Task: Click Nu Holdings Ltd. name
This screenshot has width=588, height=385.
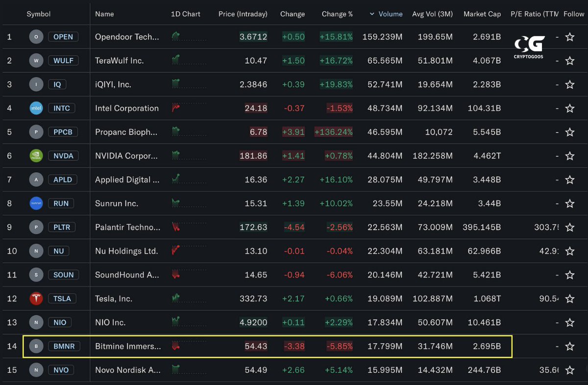Action: (x=126, y=251)
